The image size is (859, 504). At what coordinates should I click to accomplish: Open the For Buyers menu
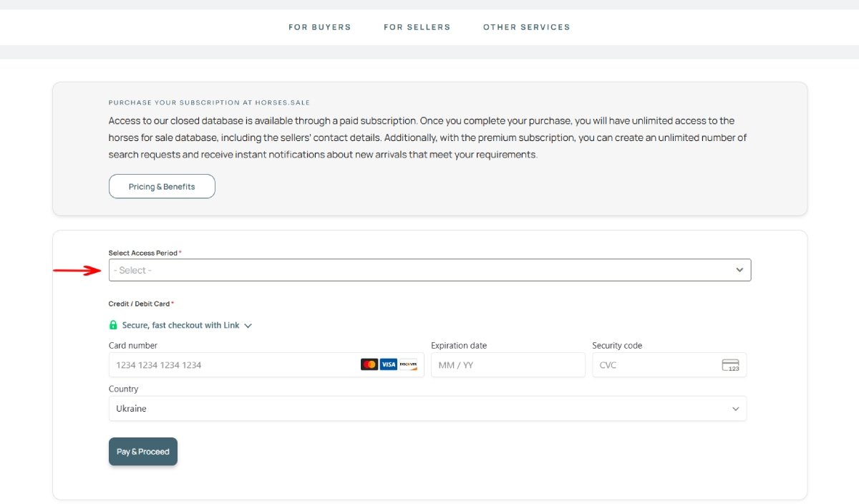click(319, 27)
